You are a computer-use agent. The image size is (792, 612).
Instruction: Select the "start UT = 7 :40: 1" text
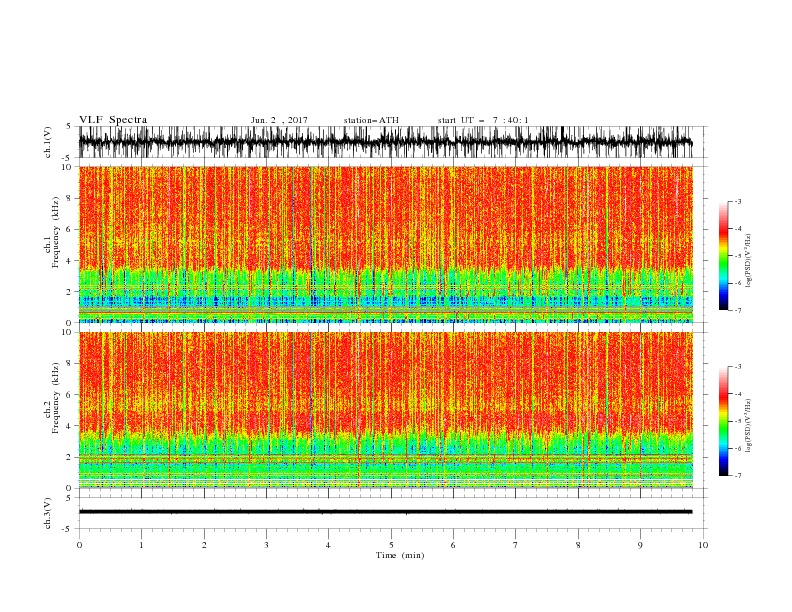pos(483,120)
